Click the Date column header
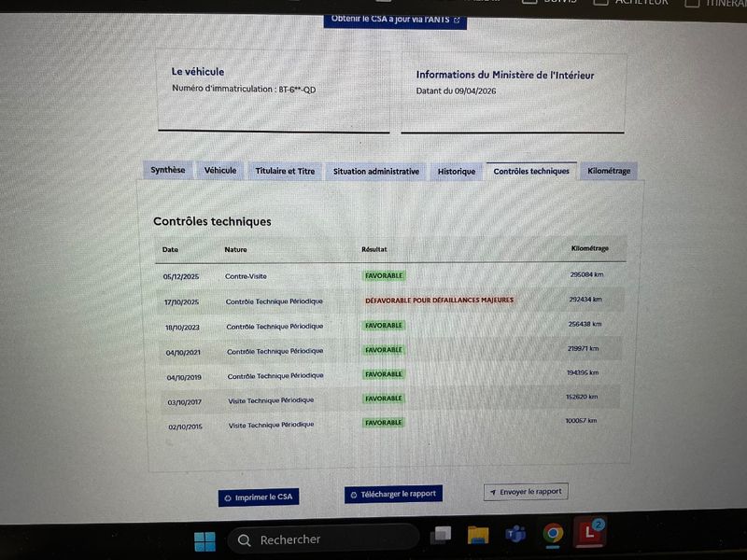 [x=170, y=249]
